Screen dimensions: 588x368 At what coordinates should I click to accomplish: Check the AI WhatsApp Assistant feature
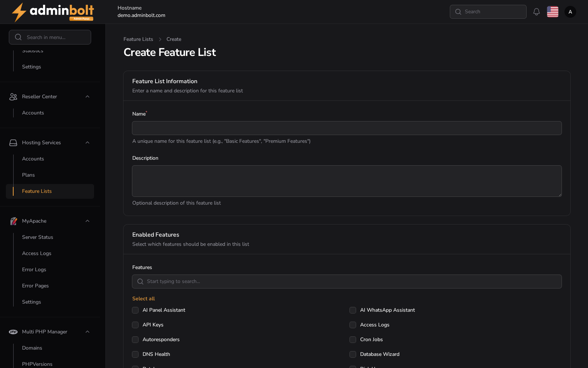[353, 310]
